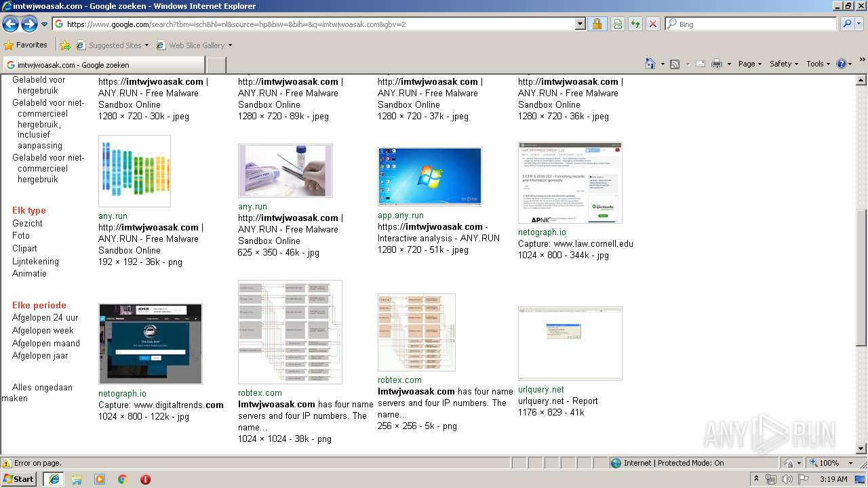Open the Tools menu
The image size is (868, 488).
818,64
